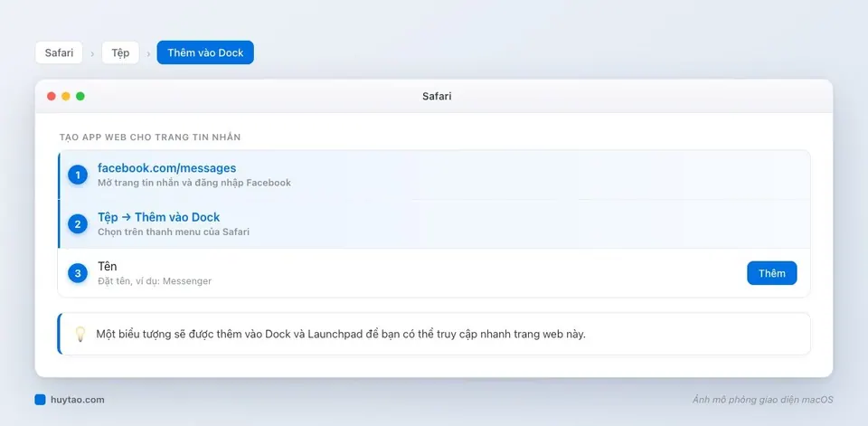This screenshot has width=868, height=426.
Task: Click caption "Ảnh mô phỏng giao diện macOS"
Action: click(x=762, y=400)
